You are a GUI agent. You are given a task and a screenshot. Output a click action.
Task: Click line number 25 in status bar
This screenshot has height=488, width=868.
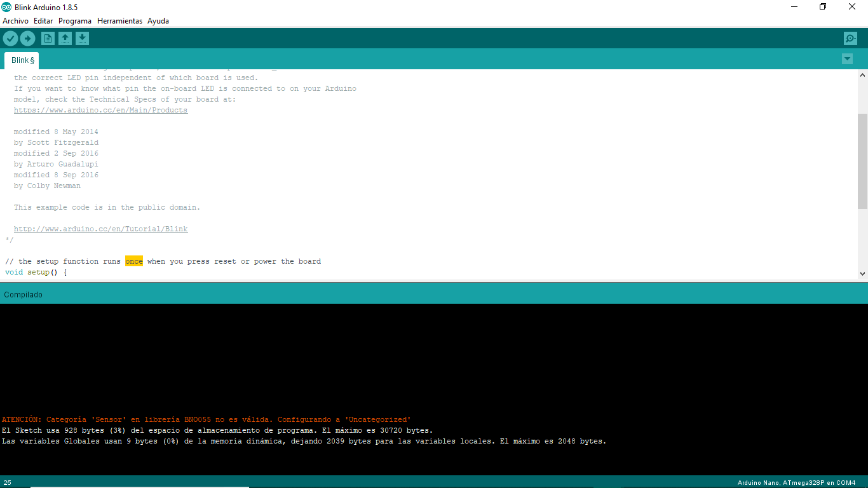click(x=8, y=483)
